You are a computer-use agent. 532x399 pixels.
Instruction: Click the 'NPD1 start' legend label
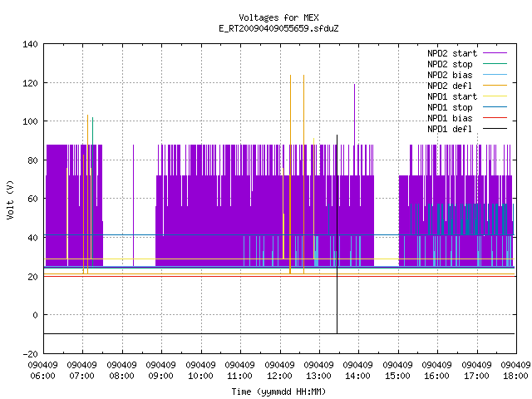tap(452, 96)
